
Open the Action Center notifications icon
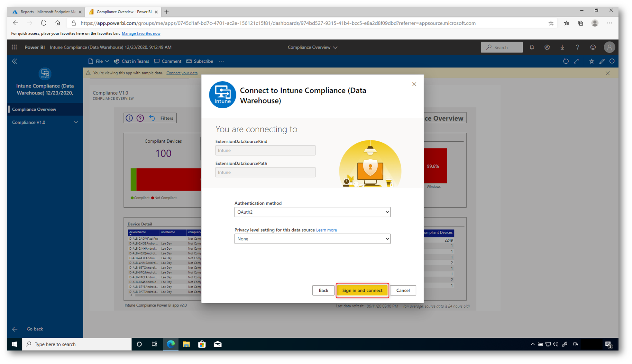click(608, 344)
